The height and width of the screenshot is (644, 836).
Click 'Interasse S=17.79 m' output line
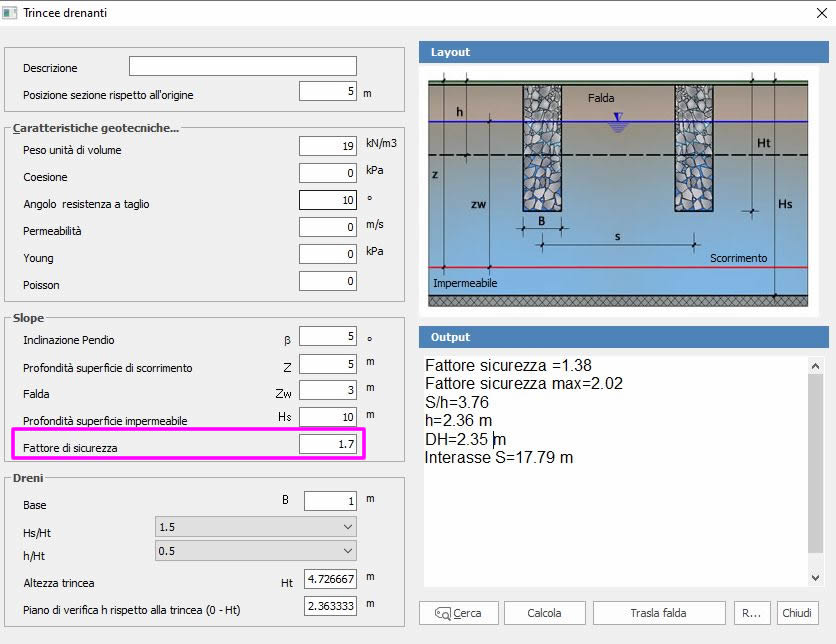(499, 457)
